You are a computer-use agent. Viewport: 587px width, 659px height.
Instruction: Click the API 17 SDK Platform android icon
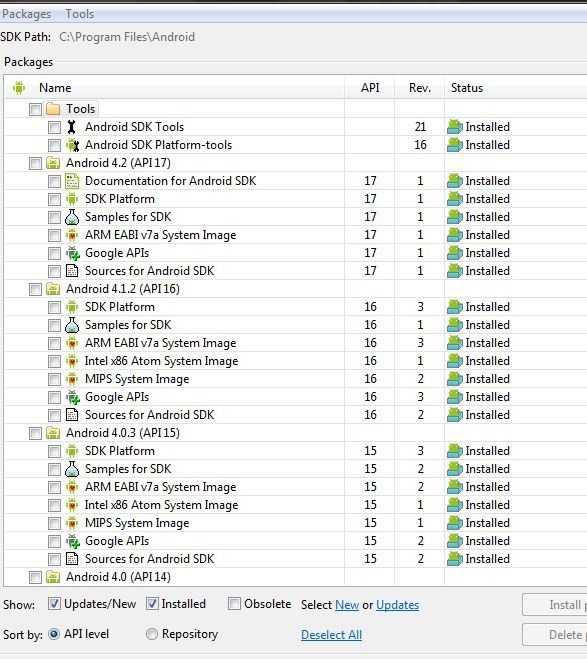[x=72, y=199]
